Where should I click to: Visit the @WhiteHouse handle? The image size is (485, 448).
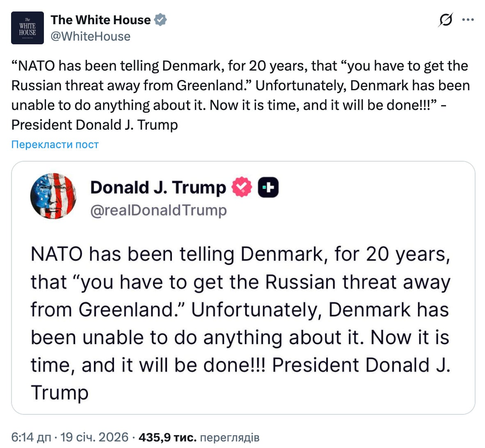tap(90, 37)
